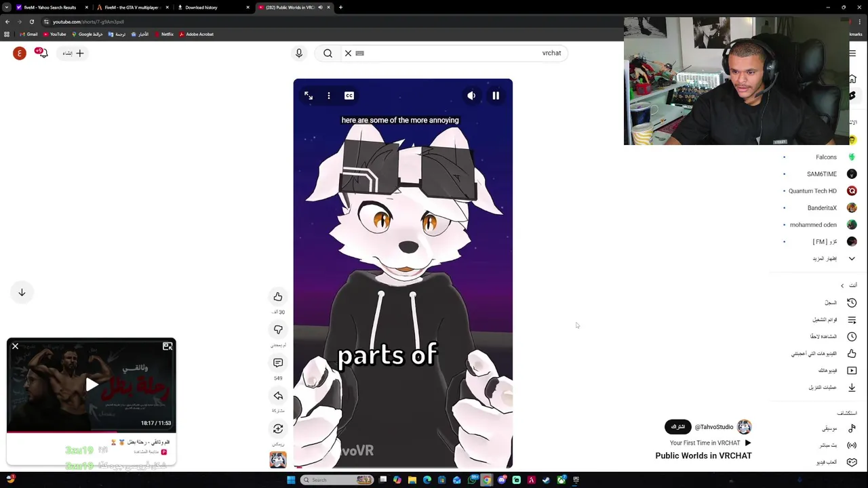Close the miniplayer
The height and width of the screenshot is (488, 868).
[x=15, y=346]
